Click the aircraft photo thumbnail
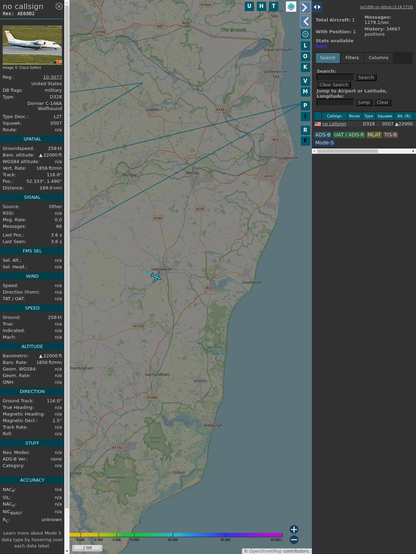 (32, 45)
